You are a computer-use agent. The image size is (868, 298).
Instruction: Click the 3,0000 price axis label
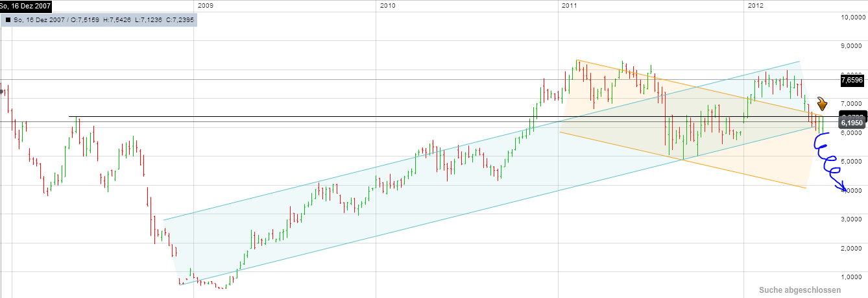(853, 219)
